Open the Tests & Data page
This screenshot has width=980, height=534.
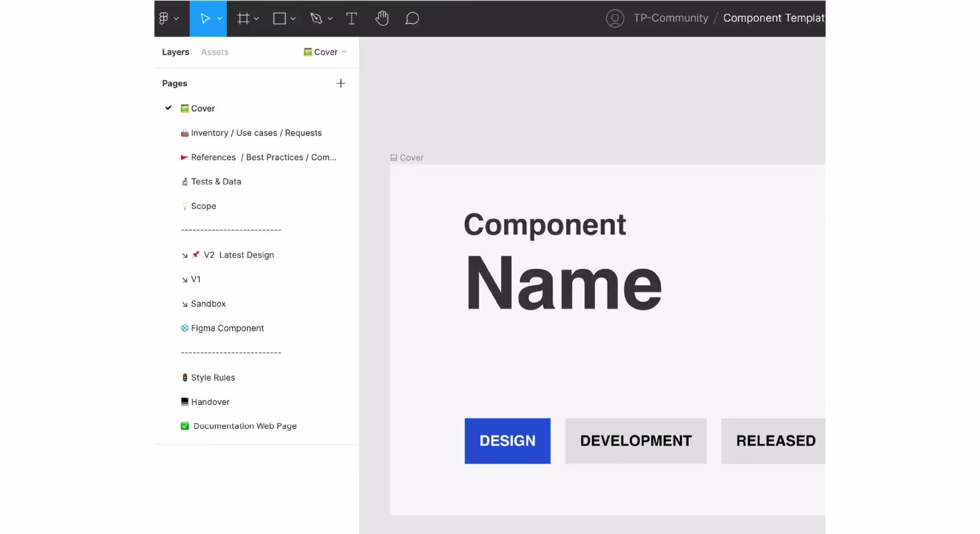point(216,182)
